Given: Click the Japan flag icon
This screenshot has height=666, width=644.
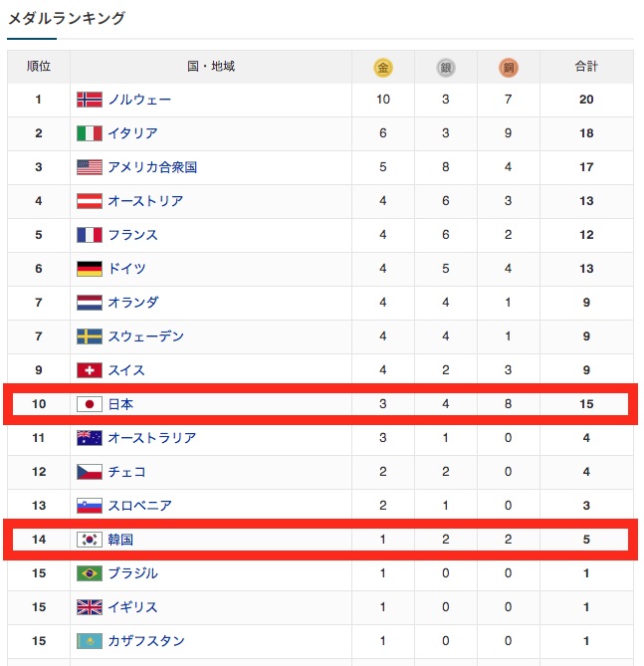Looking at the screenshot, I should point(90,404).
